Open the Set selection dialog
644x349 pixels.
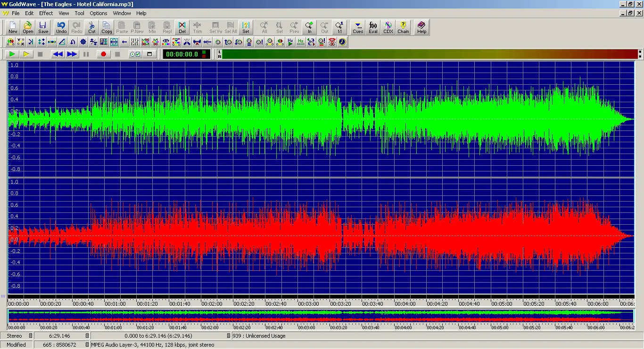pos(246,27)
